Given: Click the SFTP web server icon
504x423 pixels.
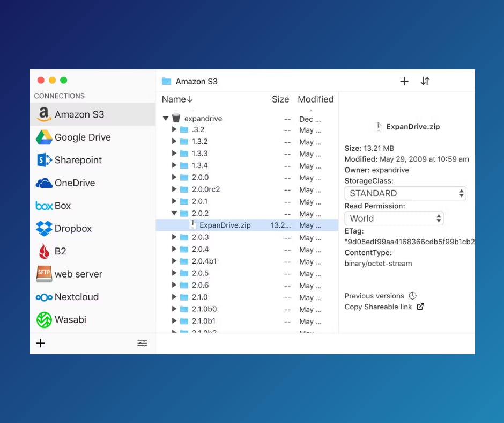Looking at the screenshot, I should pos(43,274).
